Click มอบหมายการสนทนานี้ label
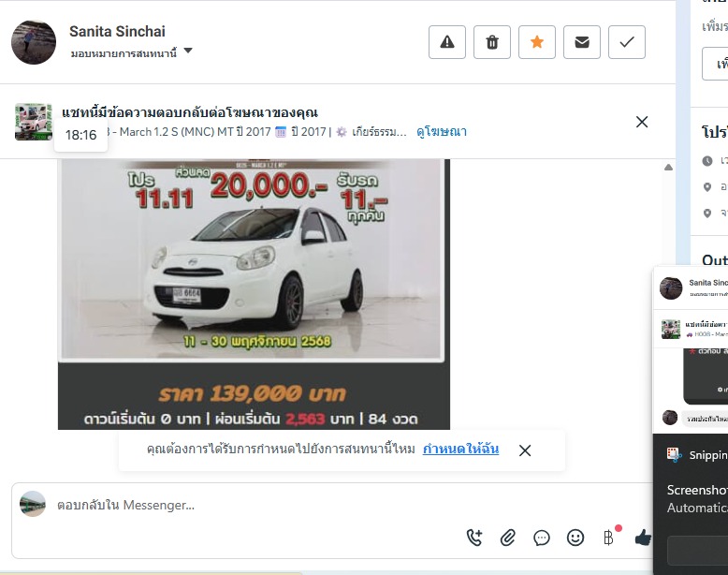 124,53
